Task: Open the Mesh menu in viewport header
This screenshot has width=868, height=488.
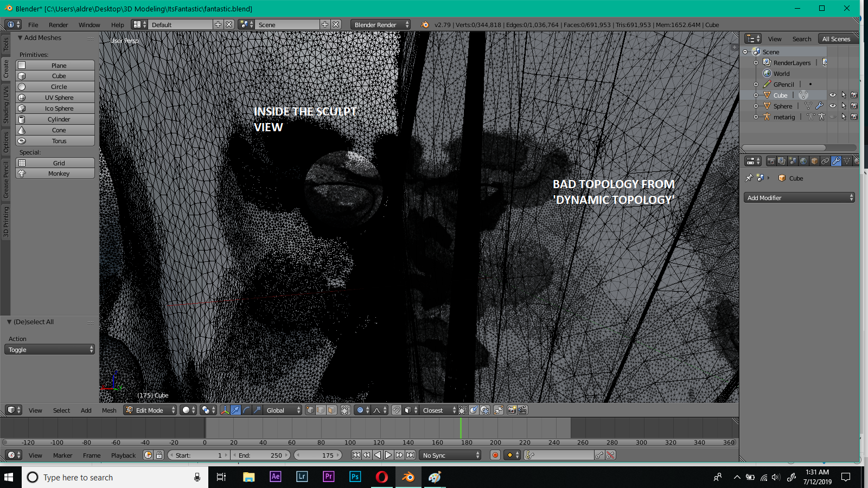Action: pyautogui.click(x=109, y=410)
